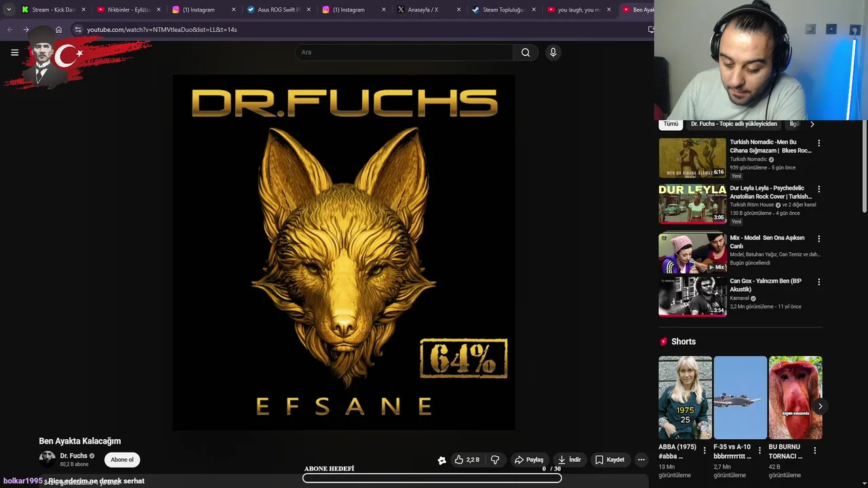Subscribe with Abone ol button
The image size is (868, 488).
click(x=122, y=460)
